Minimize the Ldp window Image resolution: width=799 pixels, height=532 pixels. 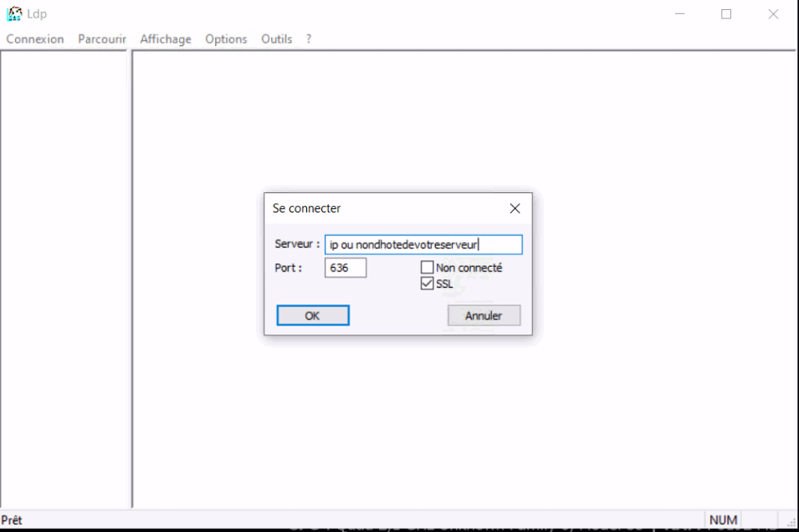(x=679, y=14)
